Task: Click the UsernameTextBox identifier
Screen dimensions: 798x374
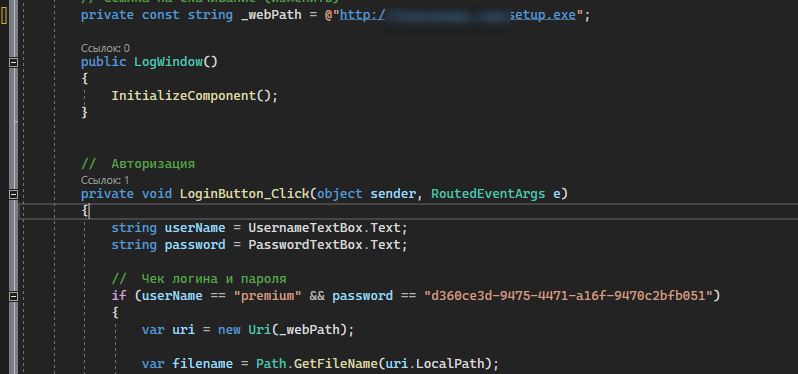Action: [x=305, y=227]
